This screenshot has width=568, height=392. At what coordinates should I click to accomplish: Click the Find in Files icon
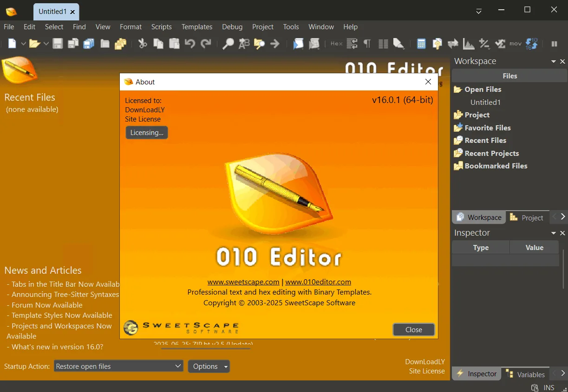click(x=259, y=44)
